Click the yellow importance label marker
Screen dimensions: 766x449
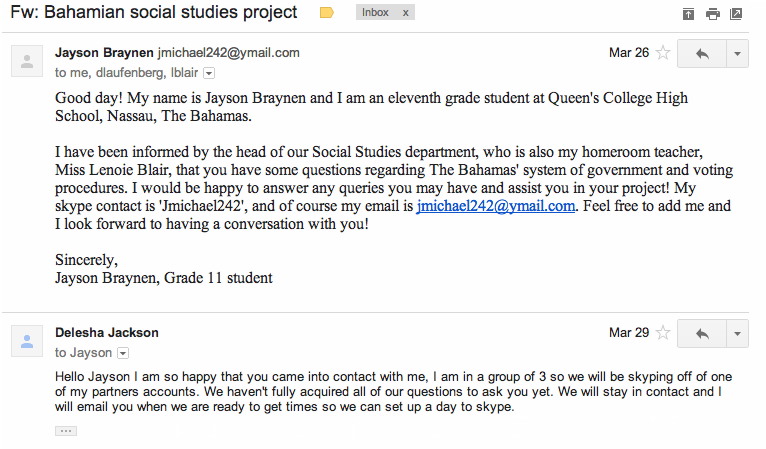click(326, 13)
